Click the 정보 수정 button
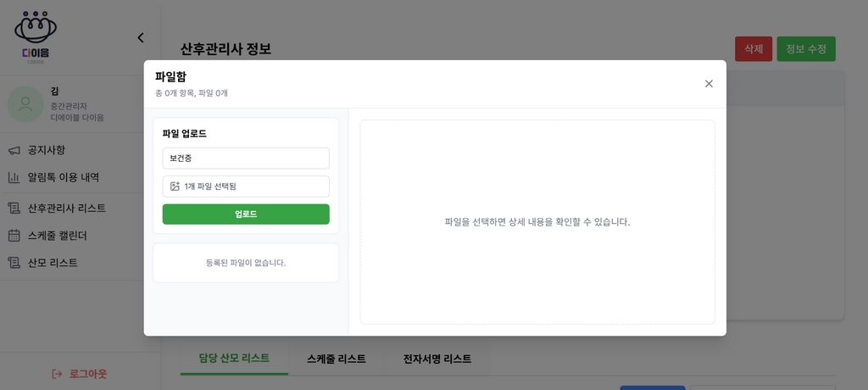 click(806, 49)
